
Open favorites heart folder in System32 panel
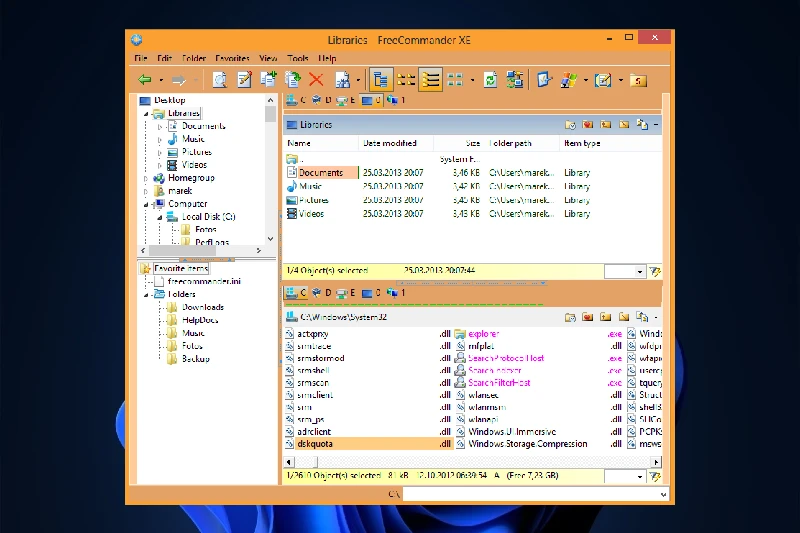(x=588, y=317)
